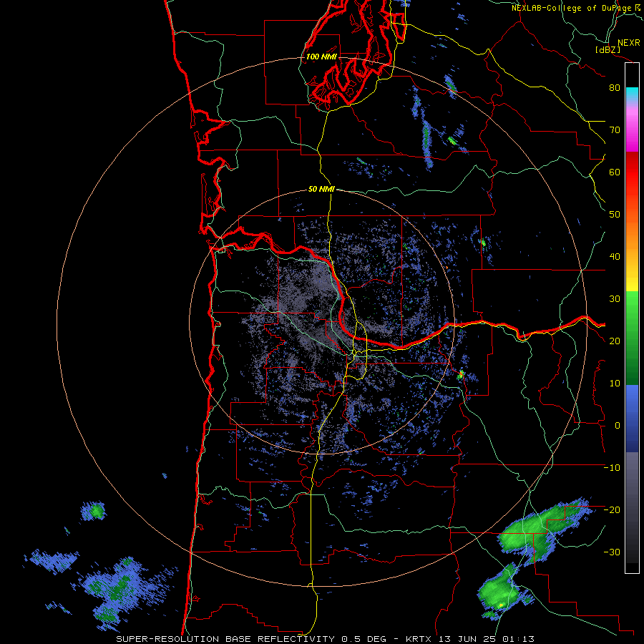Click the 40 value on the dBZ scale
Image resolution: width=644 pixels, height=644 pixels.
(615, 257)
